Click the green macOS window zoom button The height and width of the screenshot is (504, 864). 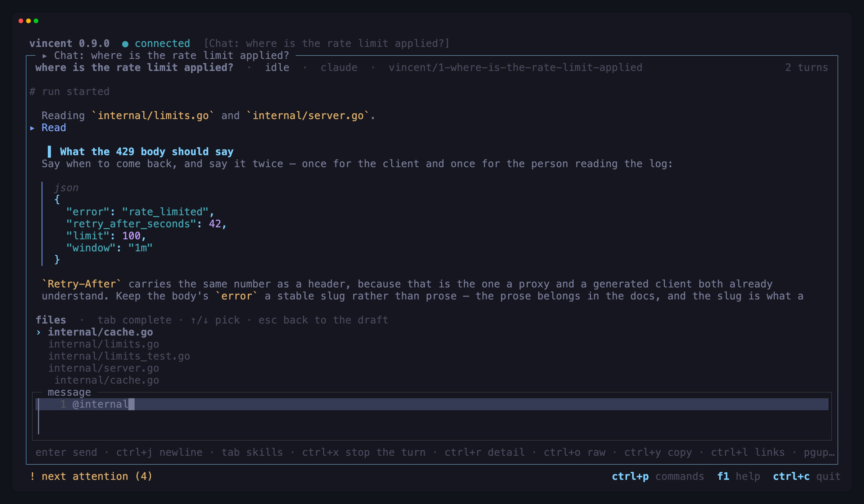[x=36, y=21]
